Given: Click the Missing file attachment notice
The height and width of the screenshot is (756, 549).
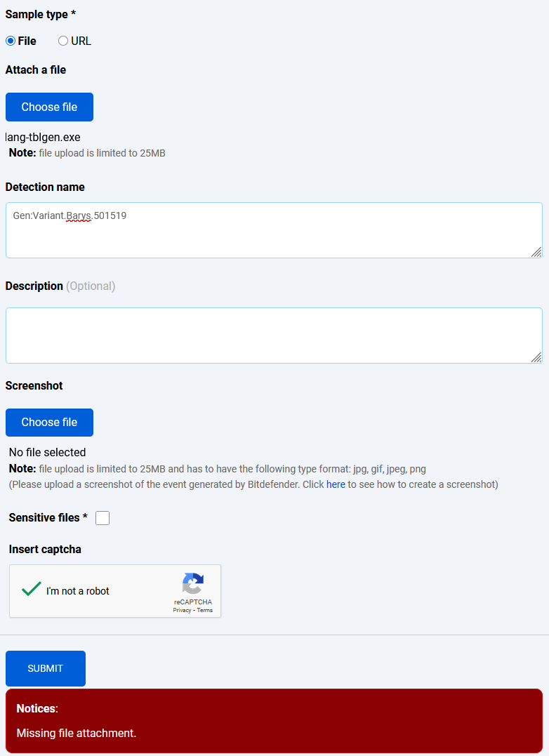Looking at the screenshot, I should click(x=76, y=733).
